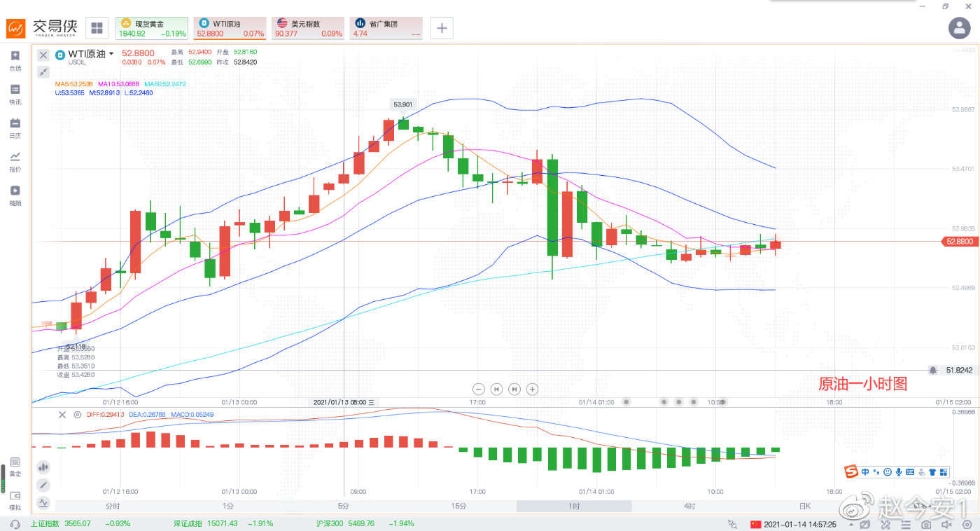Select the 4时 timeframe
The image size is (980, 531).
pos(689,506)
